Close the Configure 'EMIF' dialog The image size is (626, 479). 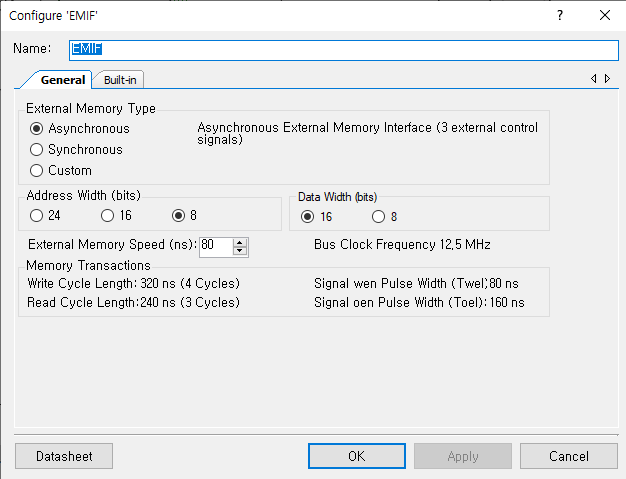click(x=605, y=15)
